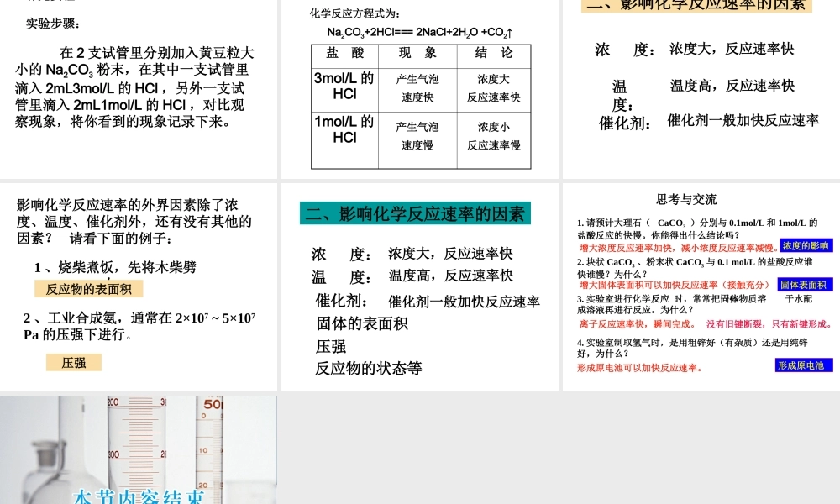Click the red answer 离子反应速率快，瞬间完成
Image resolution: width=840 pixels, height=504 pixels.
click(638, 324)
